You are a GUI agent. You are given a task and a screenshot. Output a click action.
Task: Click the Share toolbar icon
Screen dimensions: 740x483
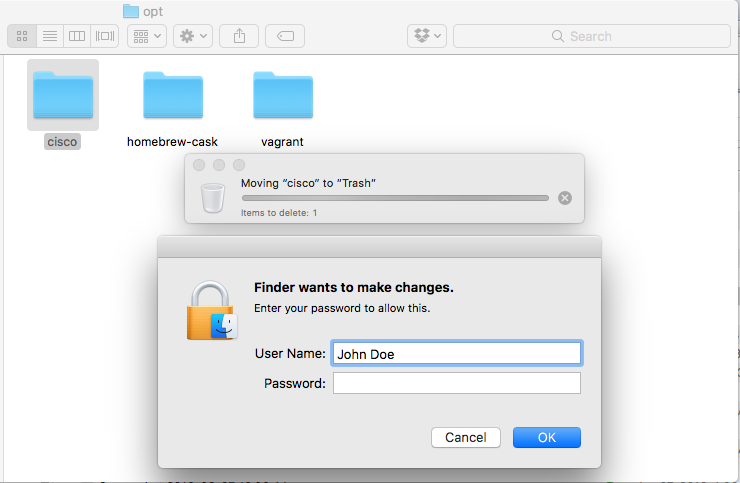pyautogui.click(x=239, y=36)
